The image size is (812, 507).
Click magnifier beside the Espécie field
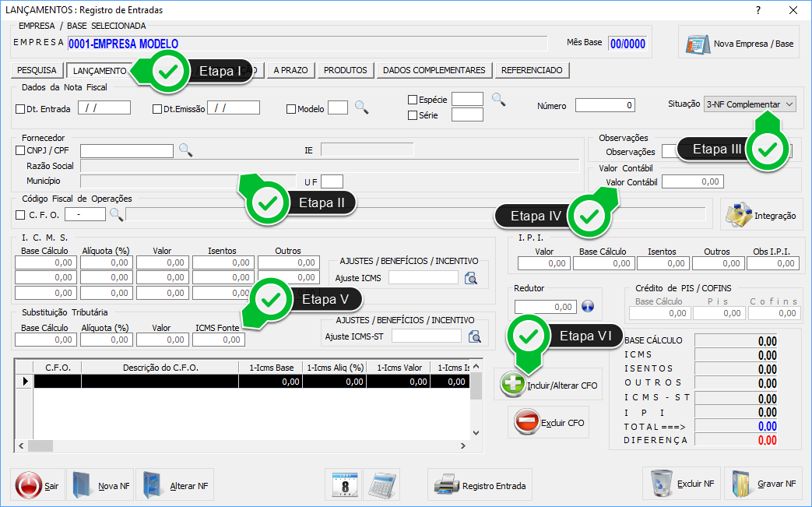click(498, 99)
